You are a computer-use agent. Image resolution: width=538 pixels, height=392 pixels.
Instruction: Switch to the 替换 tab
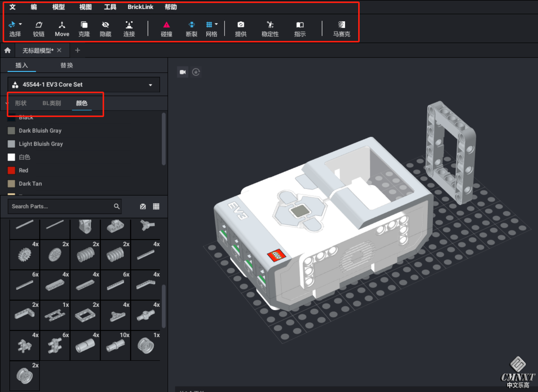click(67, 65)
